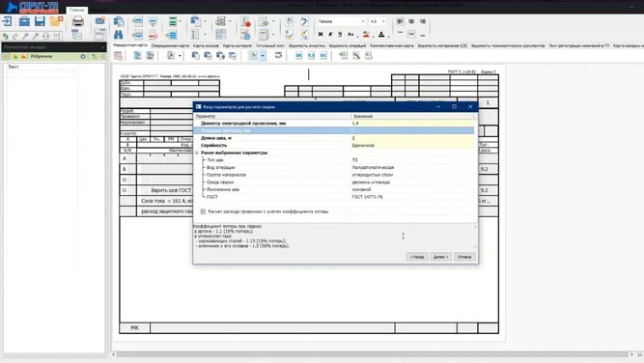The width and height of the screenshot is (644, 363).
Task: Click the login arrow icon in the top-left toolbar
Action: click(8, 21)
